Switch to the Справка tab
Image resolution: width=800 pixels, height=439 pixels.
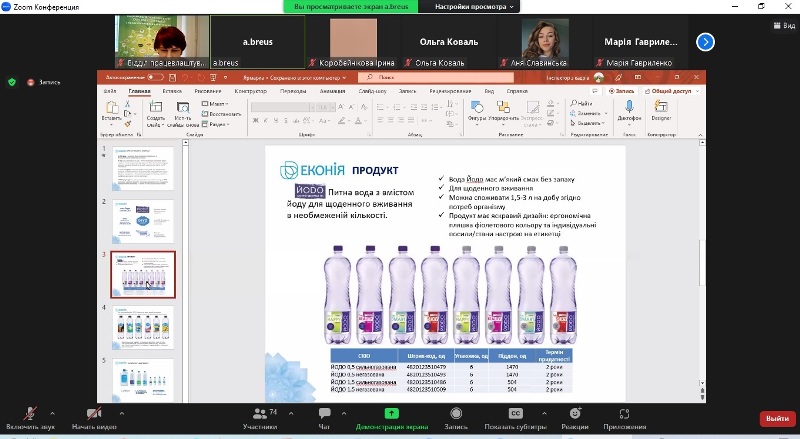coord(517,91)
